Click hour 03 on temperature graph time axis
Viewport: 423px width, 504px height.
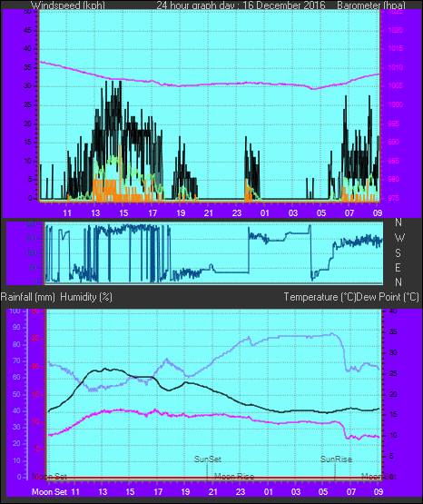296,492
